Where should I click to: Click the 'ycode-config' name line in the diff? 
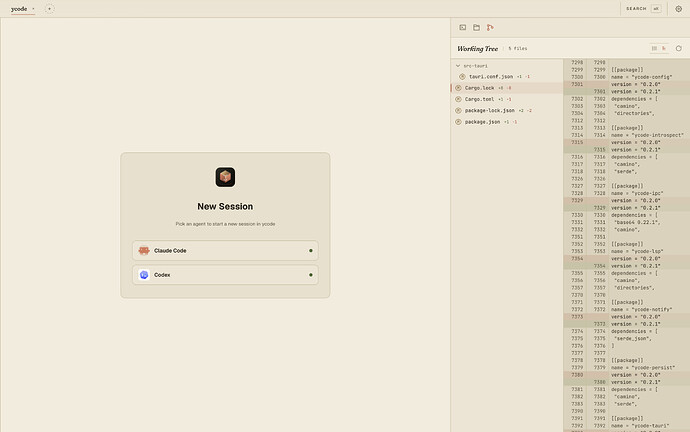642,77
